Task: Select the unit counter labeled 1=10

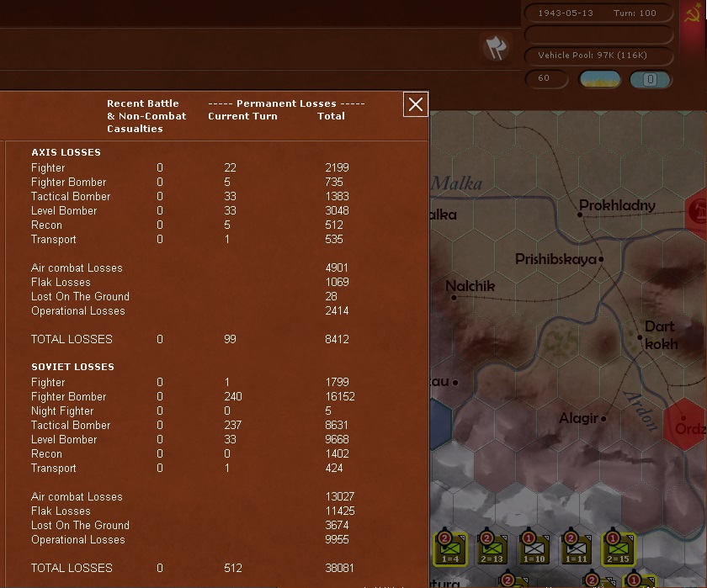Action: click(x=534, y=548)
